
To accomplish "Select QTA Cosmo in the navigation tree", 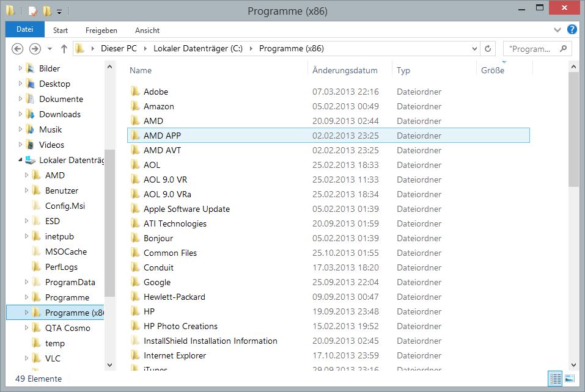I will point(67,328).
